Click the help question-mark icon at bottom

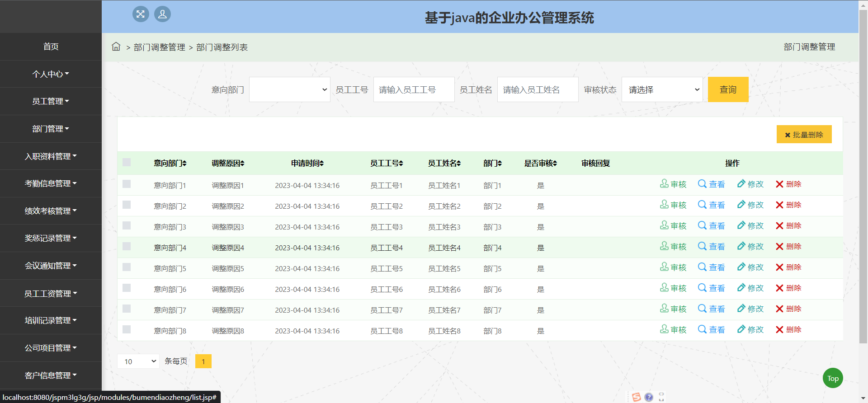pyautogui.click(x=649, y=397)
